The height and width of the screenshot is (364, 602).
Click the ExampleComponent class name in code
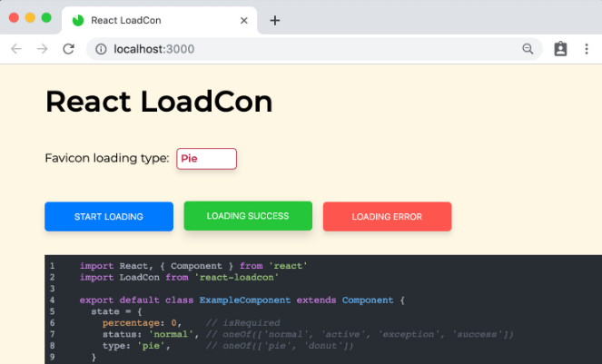click(x=245, y=300)
